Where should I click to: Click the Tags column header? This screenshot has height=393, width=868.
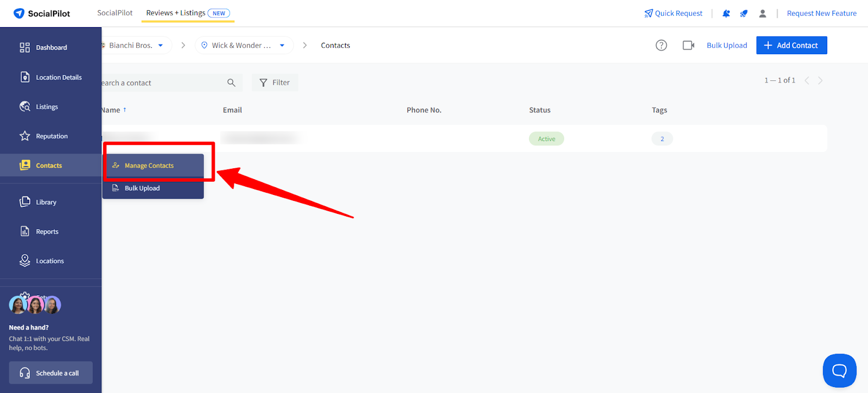tap(659, 110)
